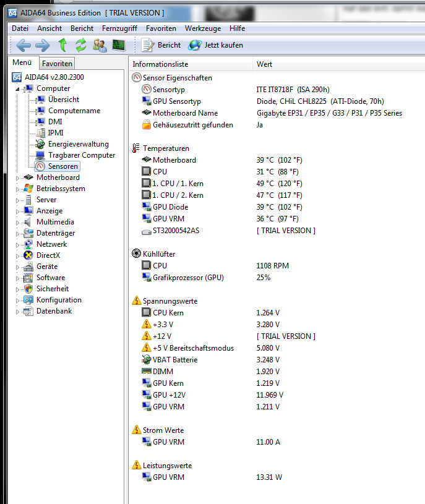Screen dimensions: 425x504
Task: Expand the Anzeige tree node
Action: coord(17,211)
